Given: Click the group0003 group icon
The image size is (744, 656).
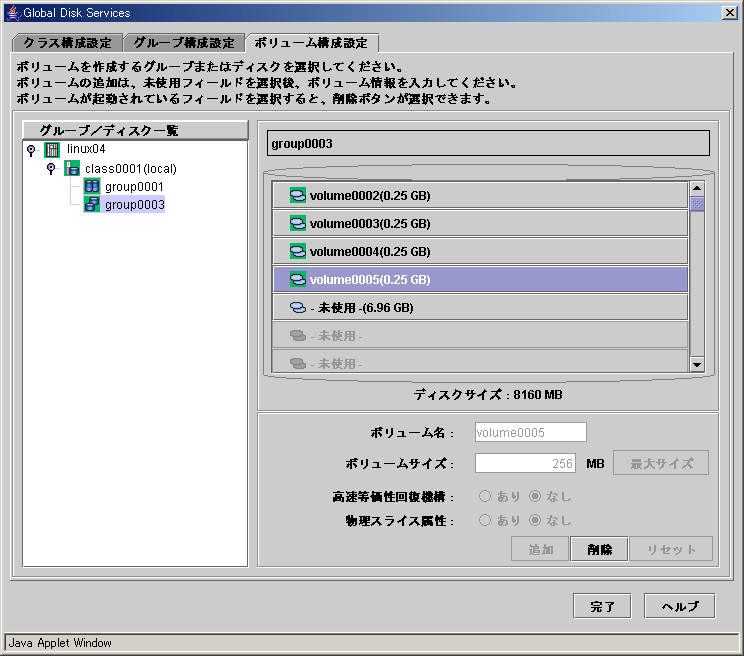Looking at the screenshot, I should [x=92, y=205].
